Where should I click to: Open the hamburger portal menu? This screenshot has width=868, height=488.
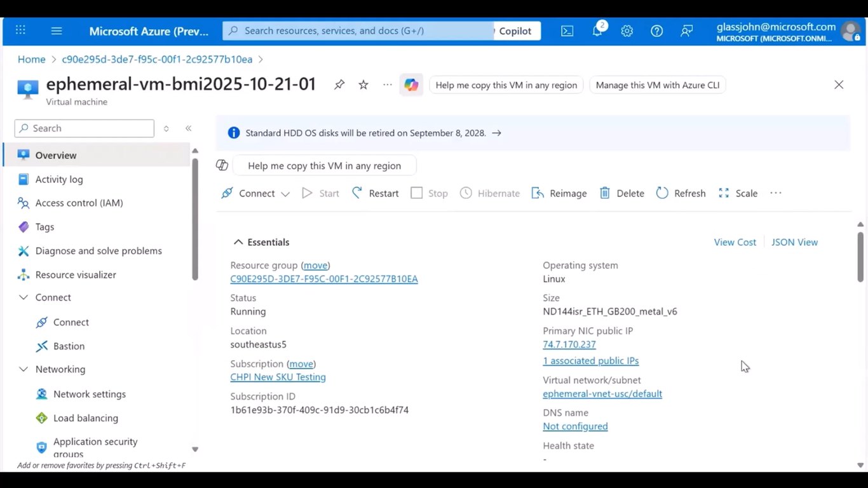point(57,30)
